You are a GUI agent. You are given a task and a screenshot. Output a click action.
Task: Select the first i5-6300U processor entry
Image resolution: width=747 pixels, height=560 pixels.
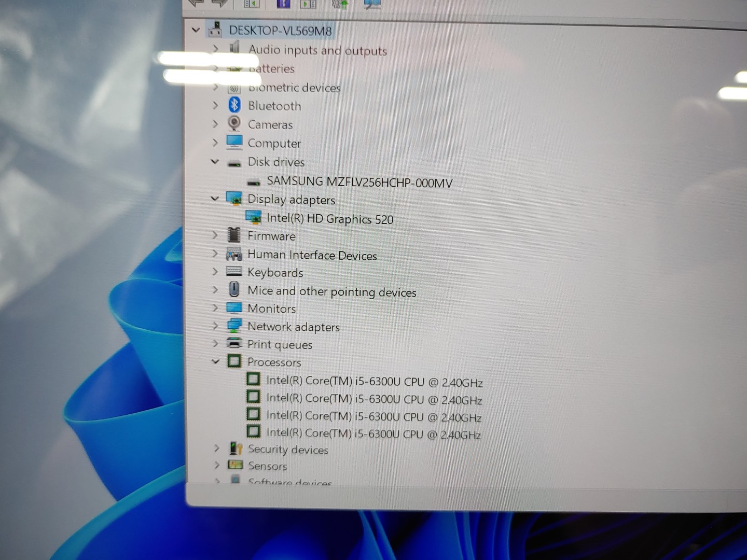(x=374, y=382)
